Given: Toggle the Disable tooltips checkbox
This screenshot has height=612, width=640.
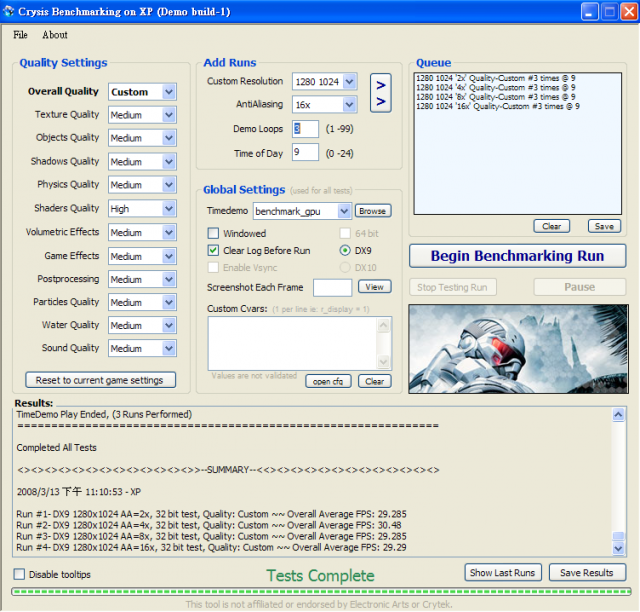Looking at the screenshot, I should click(x=19, y=574).
